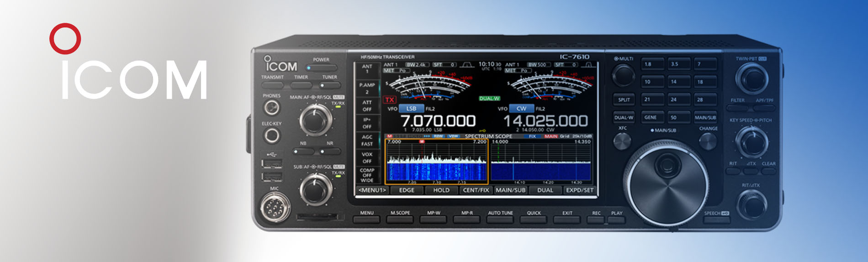Click the LSB mode indicator on screen
Screen dimensions: 868x262
411,109
